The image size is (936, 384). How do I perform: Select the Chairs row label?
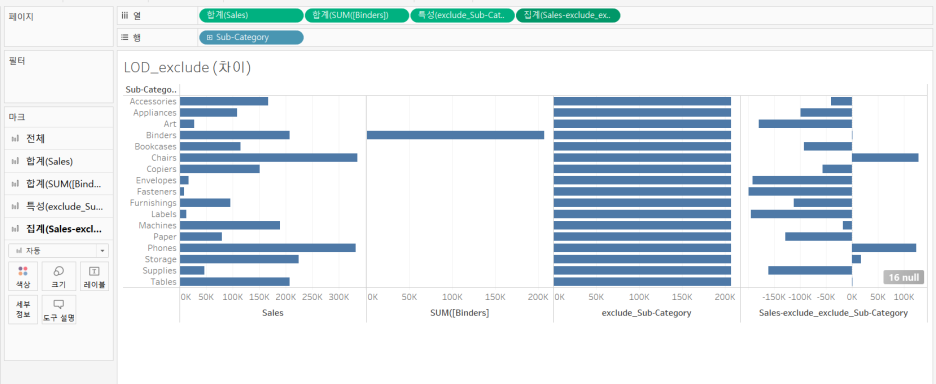pyautogui.click(x=164, y=158)
